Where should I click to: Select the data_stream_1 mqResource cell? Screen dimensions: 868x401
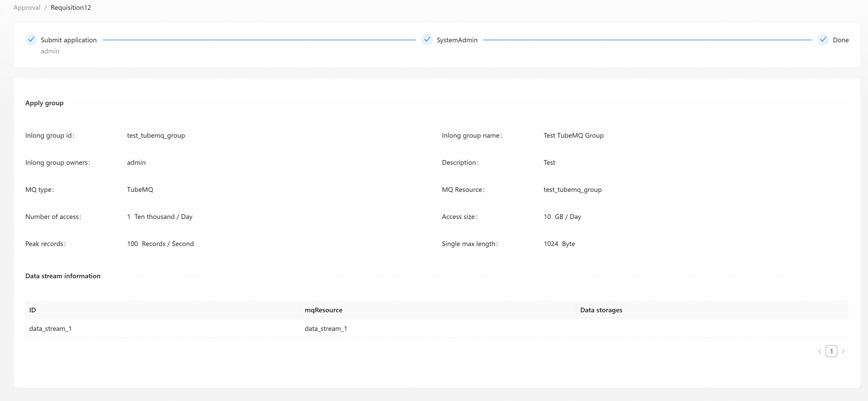[x=326, y=329]
